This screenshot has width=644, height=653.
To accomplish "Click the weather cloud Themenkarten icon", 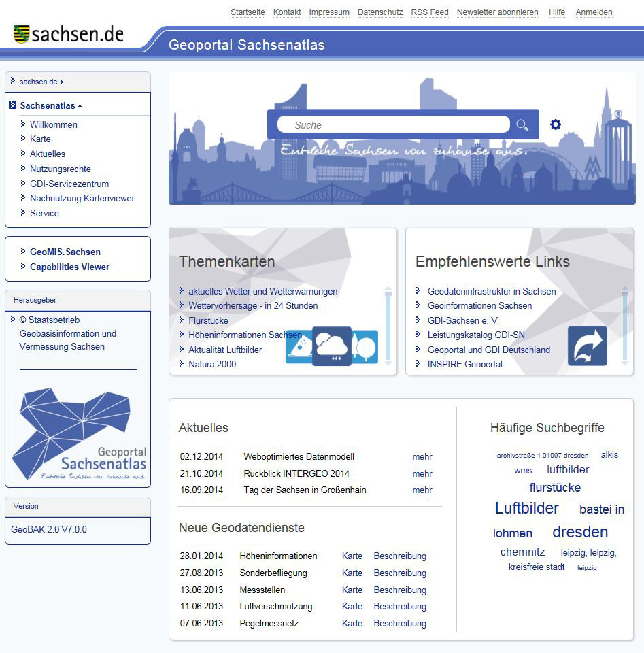I will click(332, 346).
